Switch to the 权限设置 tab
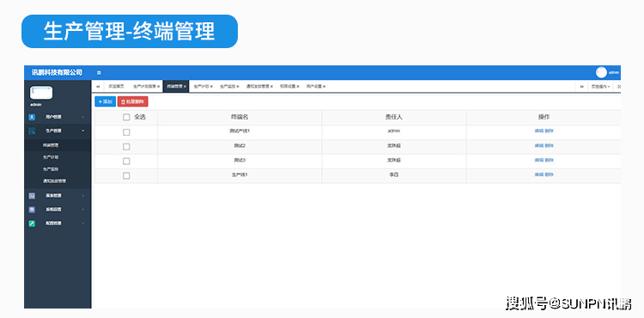The width and height of the screenshot is (644, 318). click(288, 87)
